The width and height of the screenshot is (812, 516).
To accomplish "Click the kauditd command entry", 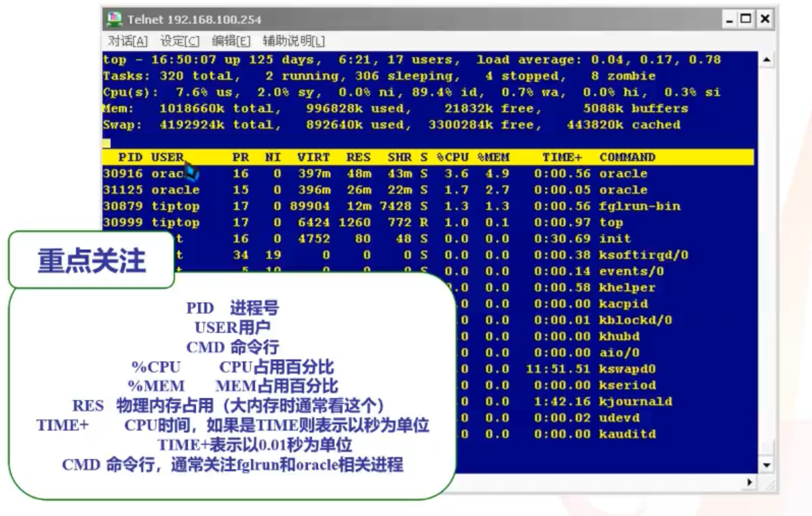I will [627, 434].
